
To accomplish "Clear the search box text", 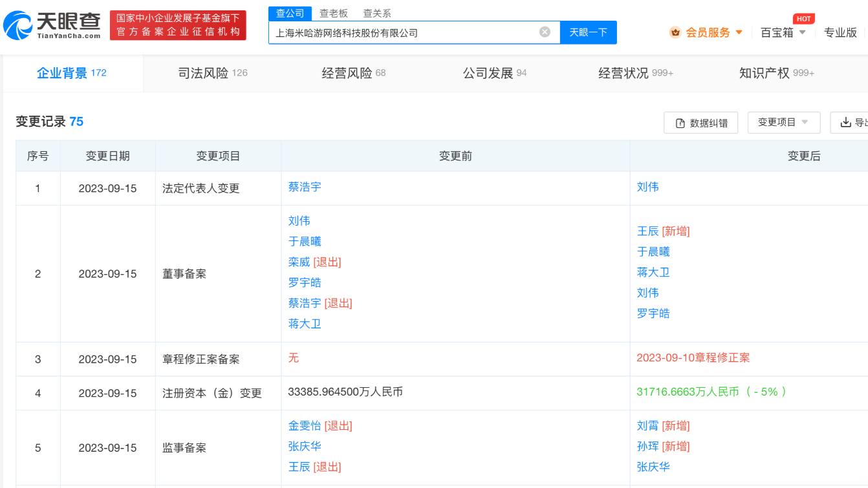I will pos(545,32).
